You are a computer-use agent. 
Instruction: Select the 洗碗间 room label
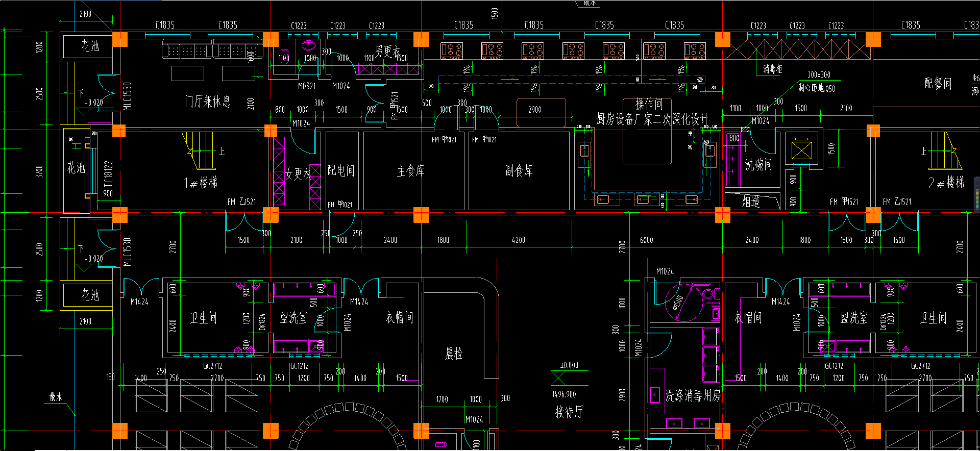click(x=758, y=165)
